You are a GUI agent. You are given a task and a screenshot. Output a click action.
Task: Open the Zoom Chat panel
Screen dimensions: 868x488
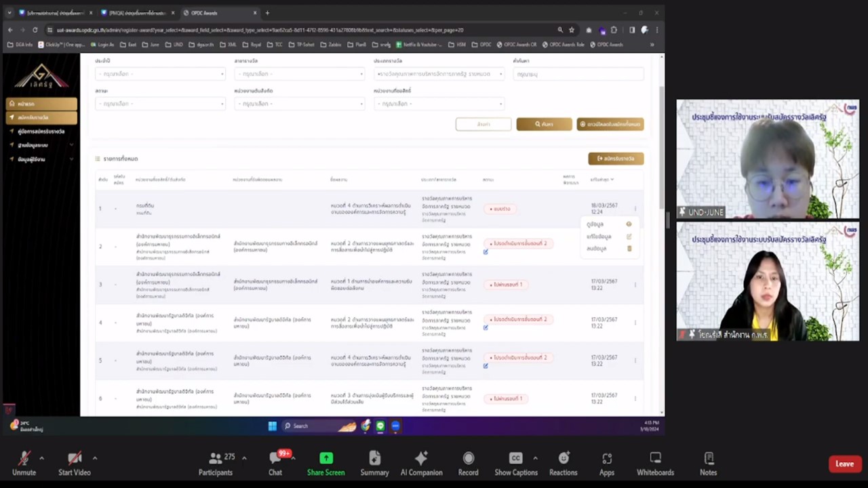coord(275,459)
